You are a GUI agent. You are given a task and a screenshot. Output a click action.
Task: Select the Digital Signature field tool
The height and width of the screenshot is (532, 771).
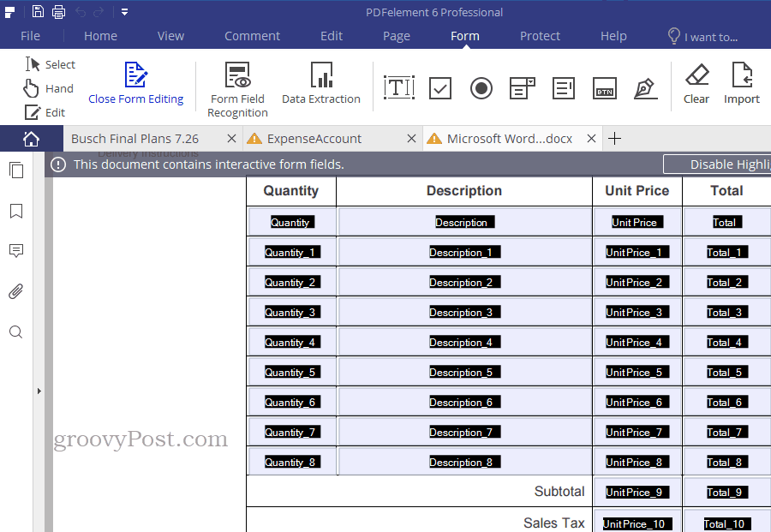click(x=646, y=88)
